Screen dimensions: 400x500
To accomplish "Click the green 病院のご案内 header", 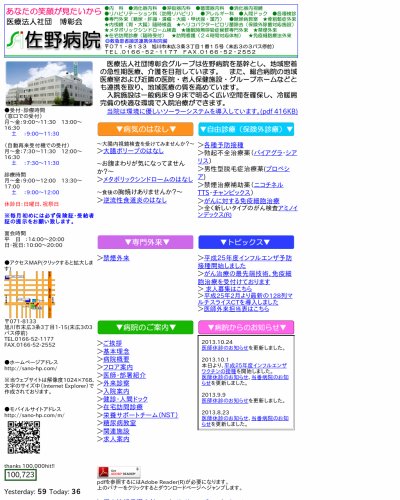I will (x=145, y=327).
